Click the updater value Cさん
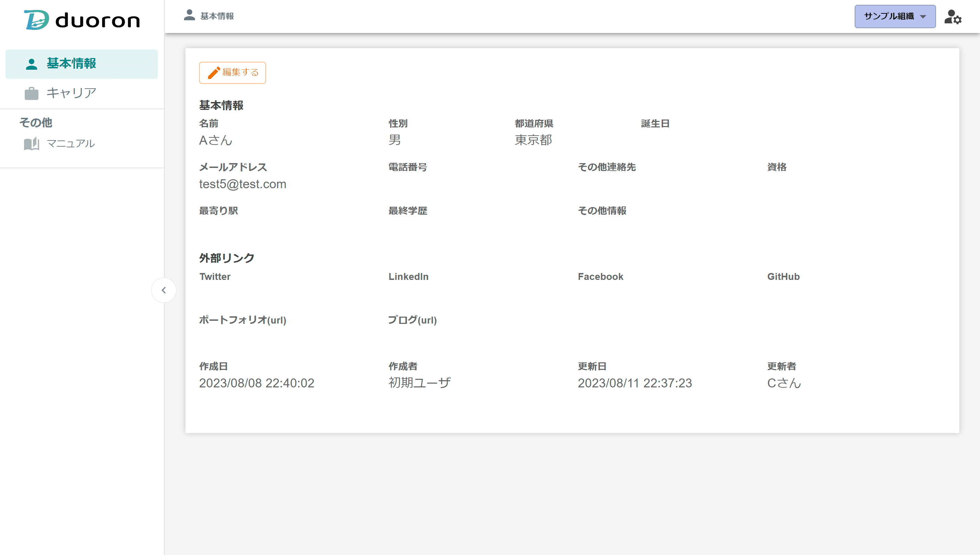 coord(784,383)
